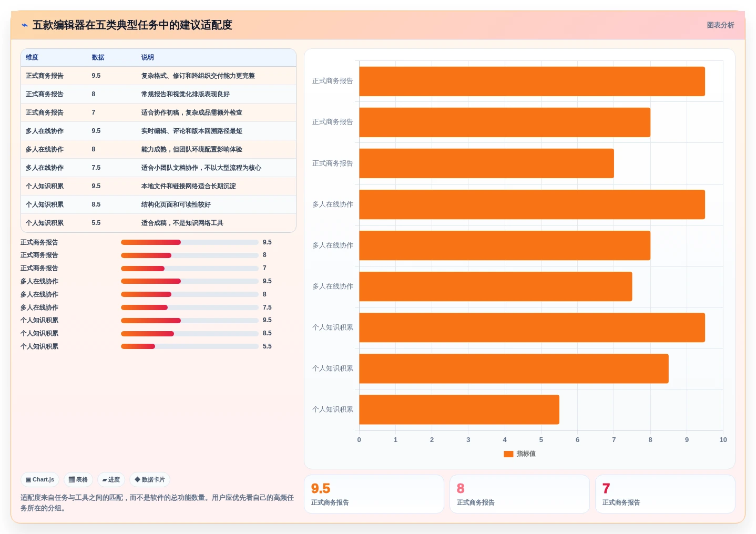This screenshot has height=534, width=756.
Task: Click the 个人知识积累 chart bar reaching 9.5
Action: (x=532, y=327)
